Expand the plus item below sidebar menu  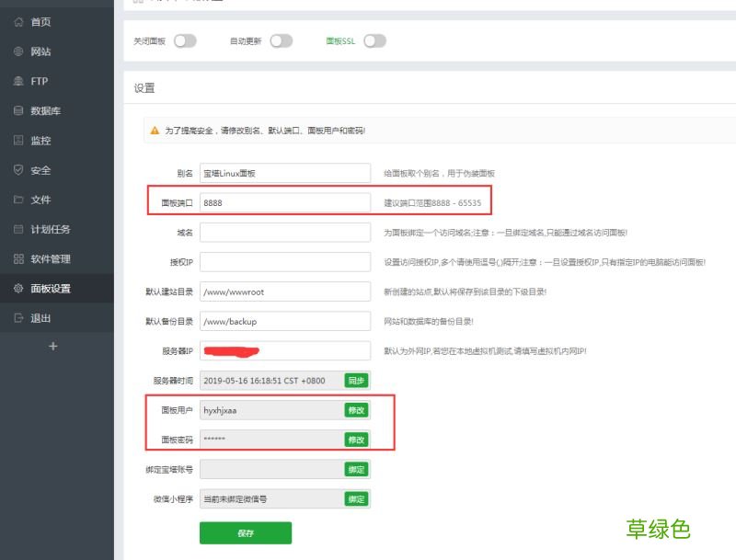pyautogui.click(x=53, y=347)
